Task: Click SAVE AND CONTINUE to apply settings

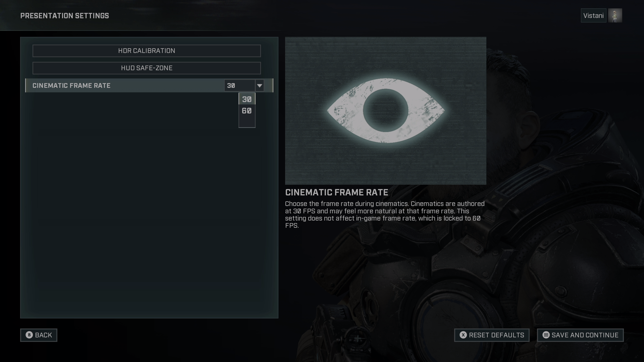Action: 580,335
